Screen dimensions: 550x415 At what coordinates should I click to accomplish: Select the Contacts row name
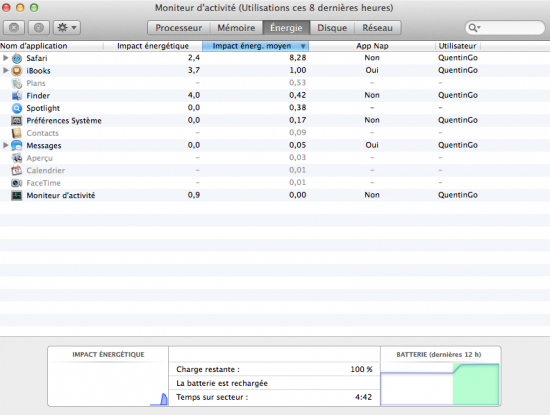pos(42,133)
